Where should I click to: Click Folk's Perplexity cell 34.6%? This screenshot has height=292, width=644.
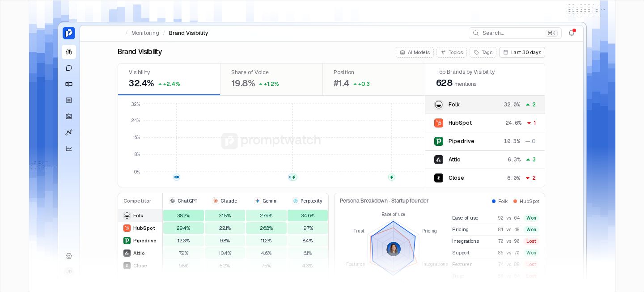point(308,216)
